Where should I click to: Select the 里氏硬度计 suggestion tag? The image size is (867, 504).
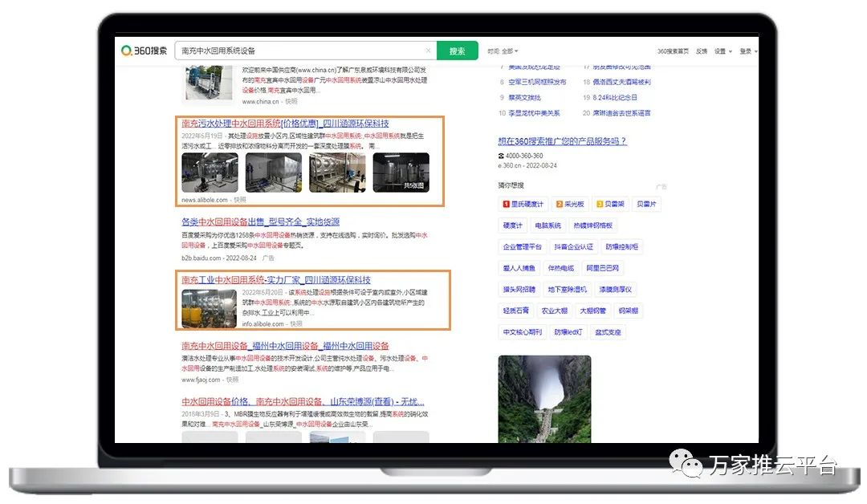[523, 205]
